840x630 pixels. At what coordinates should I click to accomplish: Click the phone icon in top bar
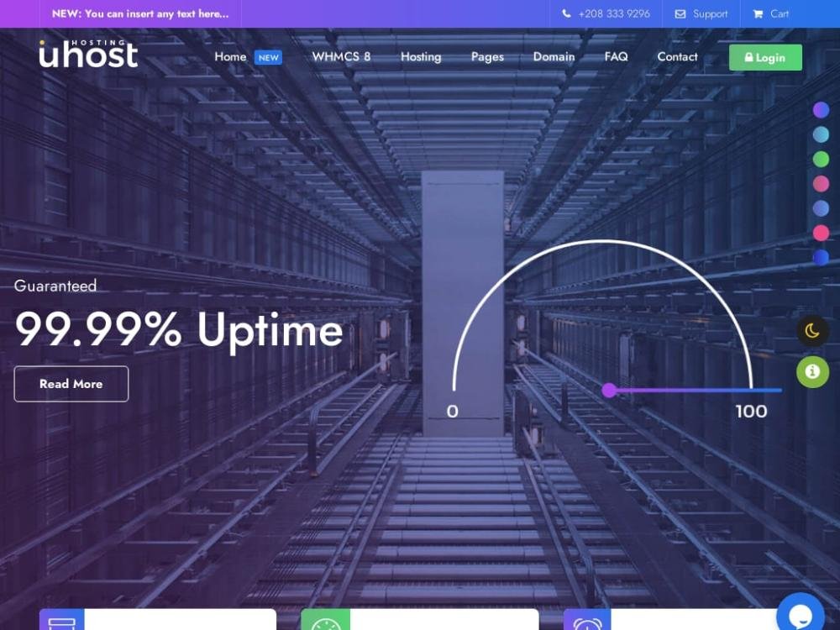coord(567,14)
